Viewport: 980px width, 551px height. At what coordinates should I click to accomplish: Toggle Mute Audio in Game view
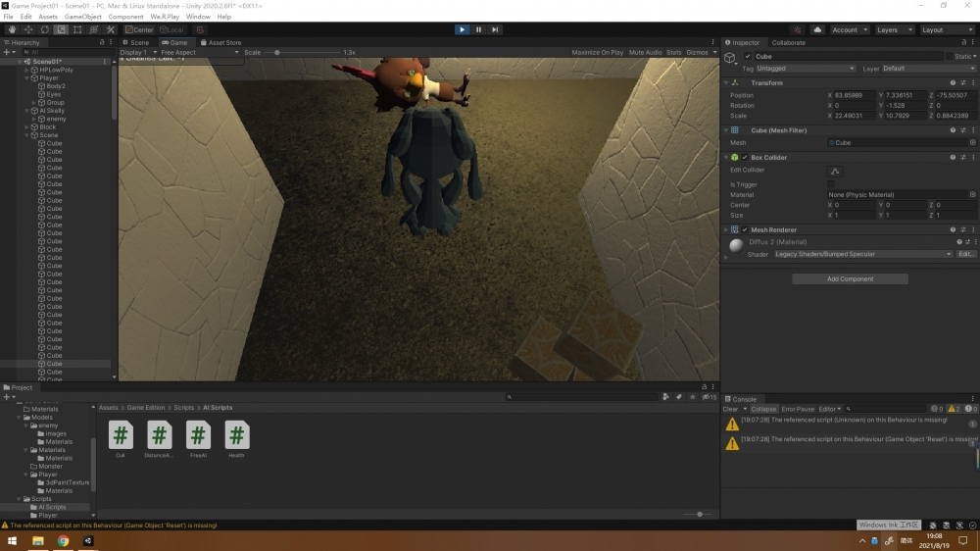[645, 53]
